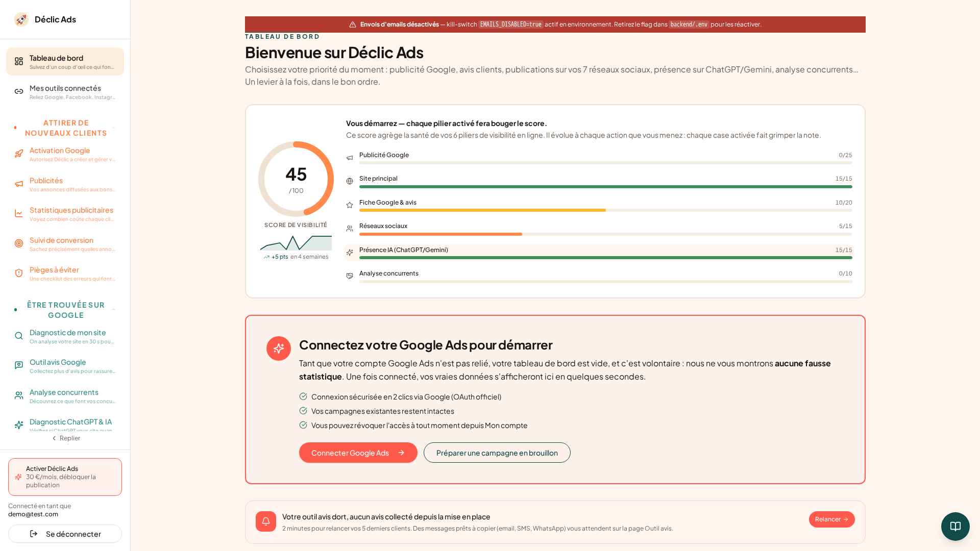
Task: Click the Vous pouvez révoquer l'accès checkmark
Action: pos(303,425)
